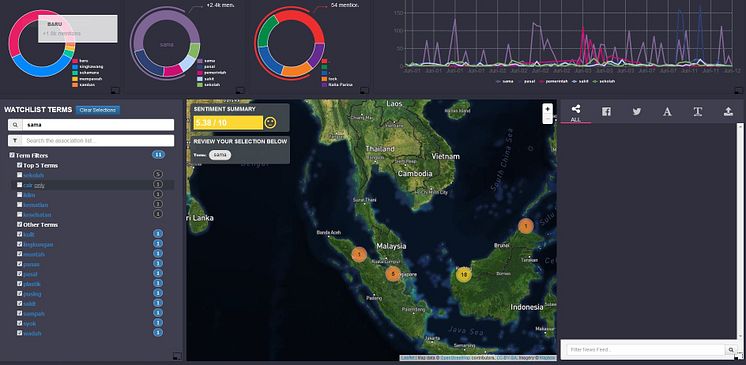
Task: Check the term checkbox with the 'only' link
Action: tap(20, 185)
